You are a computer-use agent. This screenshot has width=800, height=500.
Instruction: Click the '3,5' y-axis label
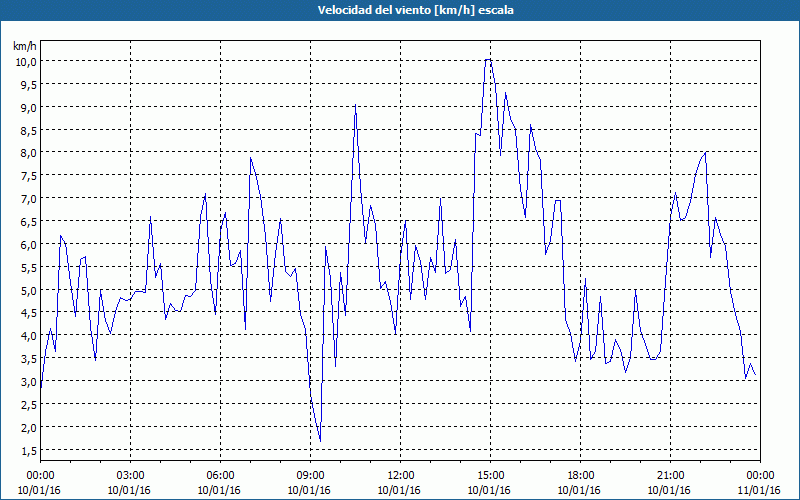(x=28, y=359)
